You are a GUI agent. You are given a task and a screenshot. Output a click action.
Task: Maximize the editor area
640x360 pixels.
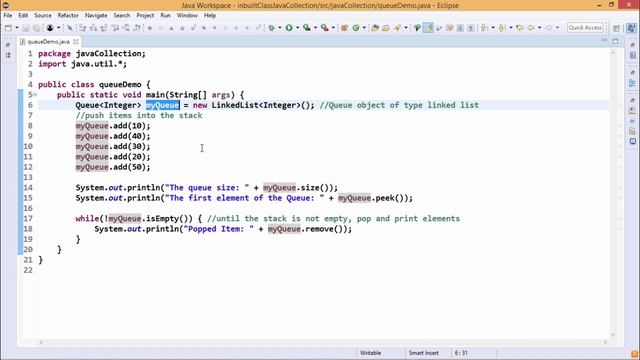(x=615, y=41)
